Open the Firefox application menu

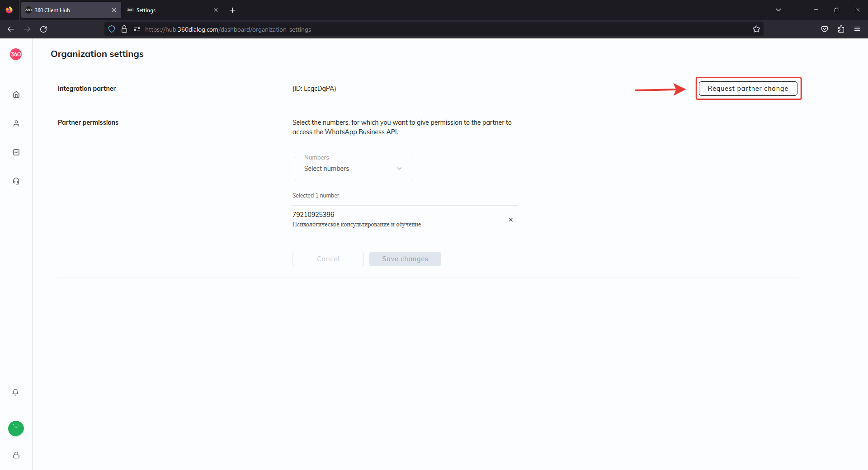857,29
